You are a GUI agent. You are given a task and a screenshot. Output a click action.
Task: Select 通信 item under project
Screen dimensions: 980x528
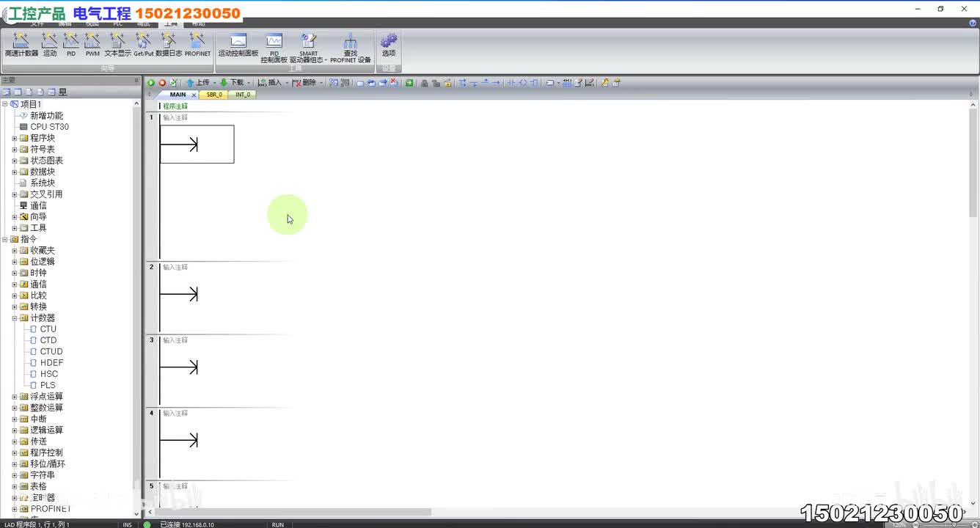(38, 206)
